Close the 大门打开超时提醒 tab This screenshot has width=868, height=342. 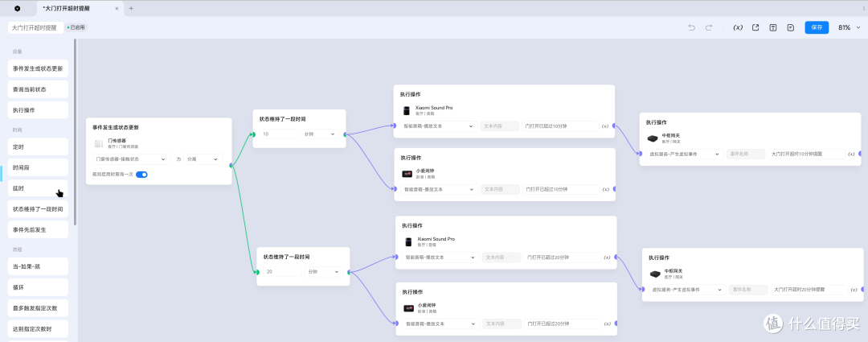coord(116,8)
